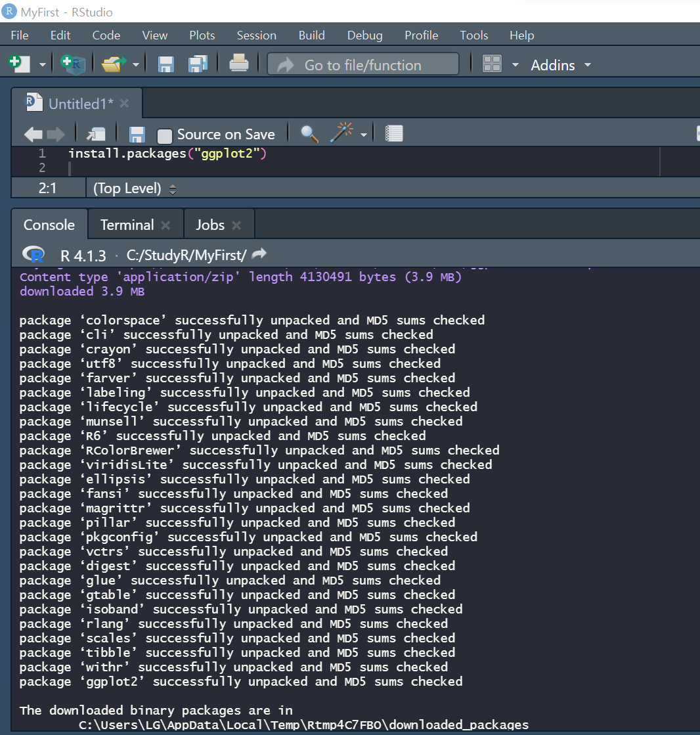Image resolution: width=700 pixels, height=735 pixels.
Task: Open the workspace panes layout icon
Action: coord(492,64)
